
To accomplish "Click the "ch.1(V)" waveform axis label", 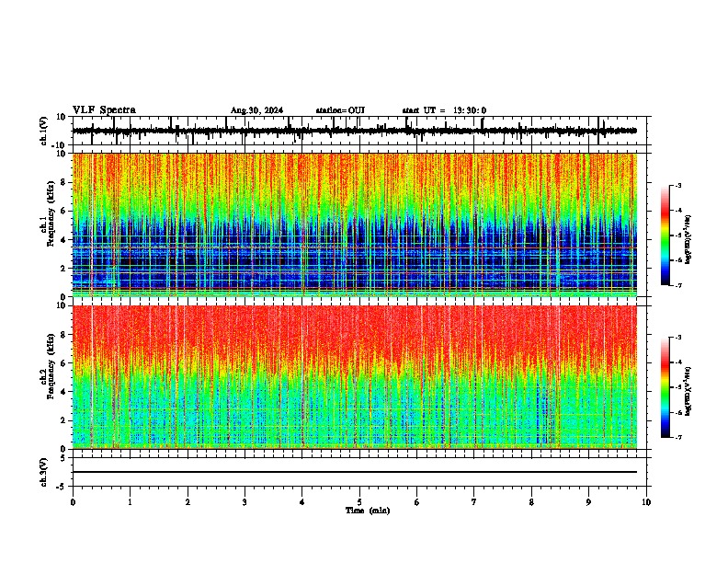I will (44, 131).
